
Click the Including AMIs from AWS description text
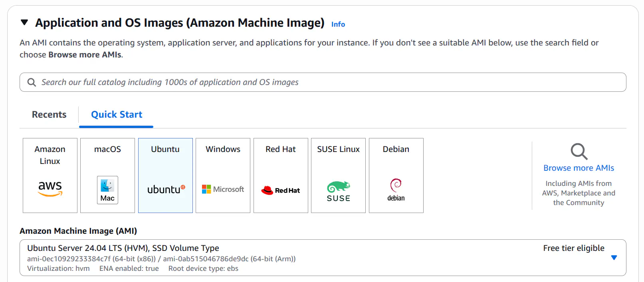pos(579,193)
